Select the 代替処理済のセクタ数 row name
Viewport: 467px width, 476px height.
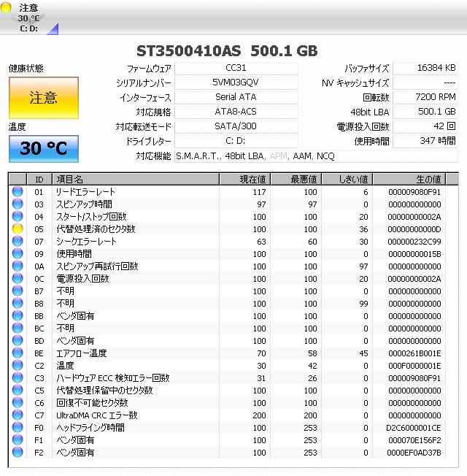[x=96, y=229]
